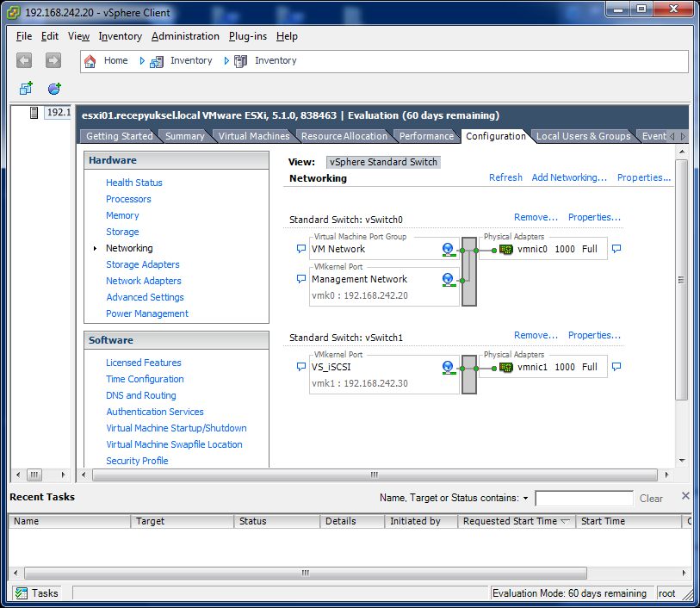Click the Recent Tasks filter text field
The image size is (700, 608).
point(584,498)
